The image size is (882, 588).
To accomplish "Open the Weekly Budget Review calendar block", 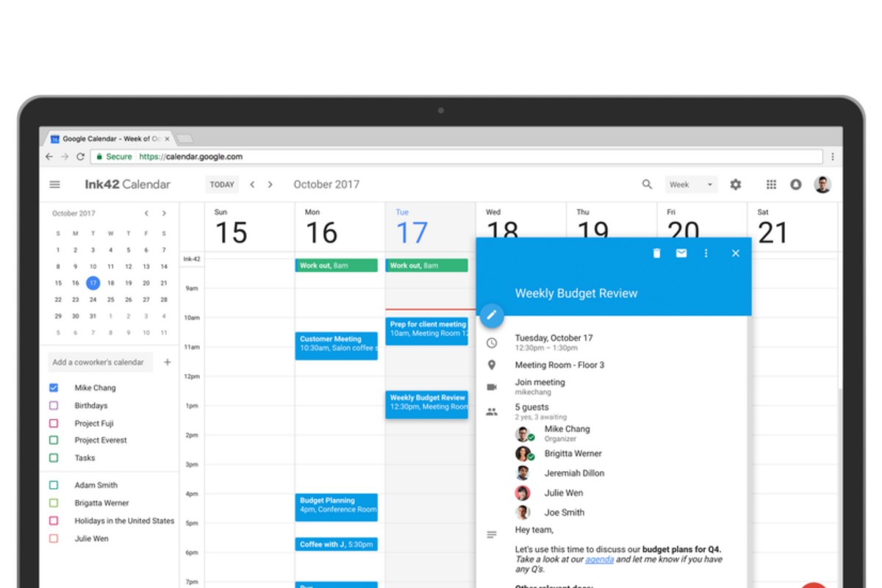I will pos(427,404).
